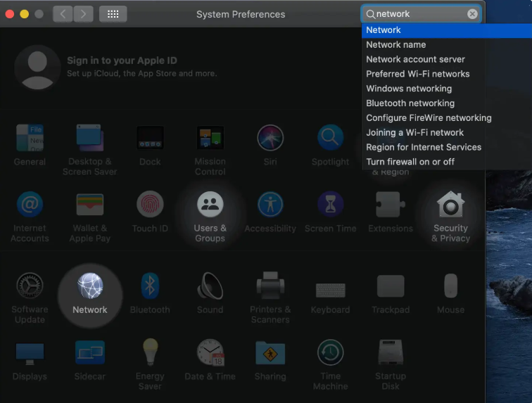Select 'Preferred Wi-Fi networks' suggestion
Screen dimensions: 532x403
point(417,74)
